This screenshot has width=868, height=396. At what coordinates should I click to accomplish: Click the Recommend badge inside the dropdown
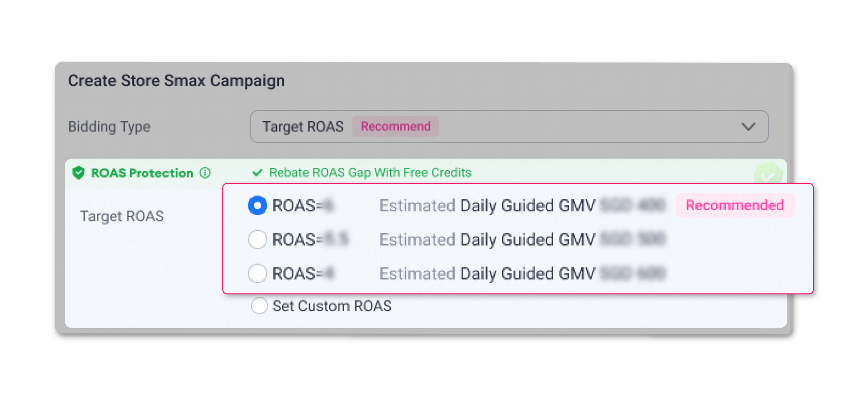point(395,127)
